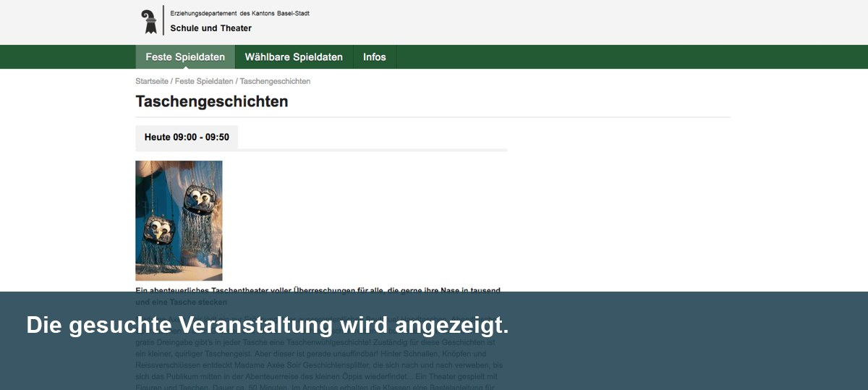Open the Erziehungsdepartement des Kantons Basel-Stadt link
868x390 pixels.
pyautogui.click(x=239, y=14)
